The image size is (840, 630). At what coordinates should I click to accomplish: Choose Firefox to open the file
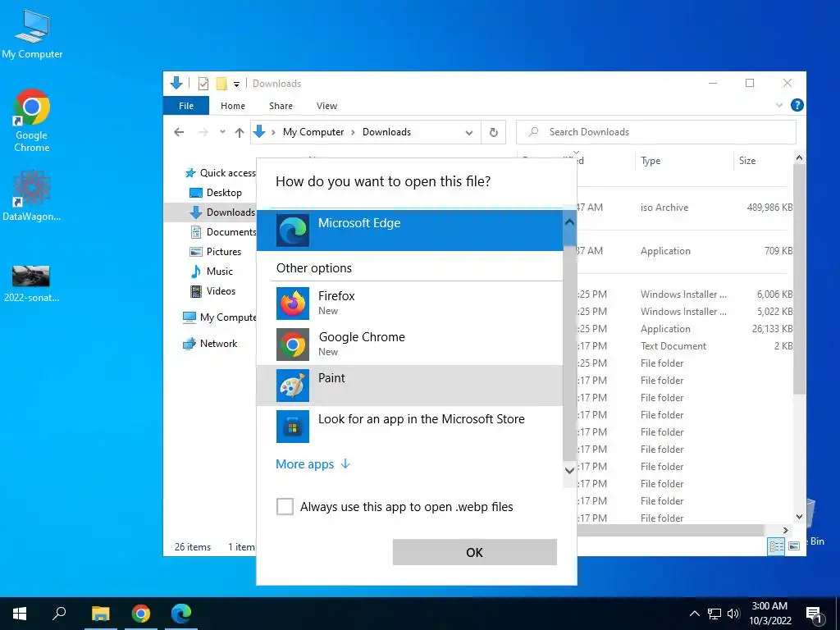point(410,304)
